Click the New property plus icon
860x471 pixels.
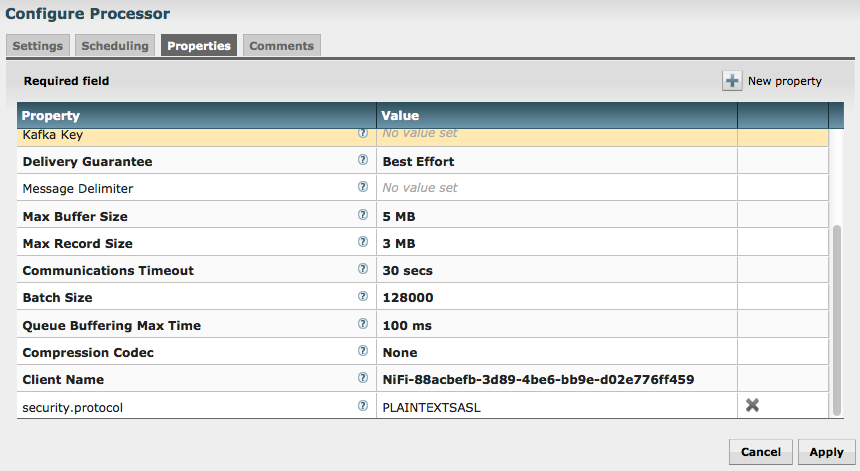click(x=733, y=81)
